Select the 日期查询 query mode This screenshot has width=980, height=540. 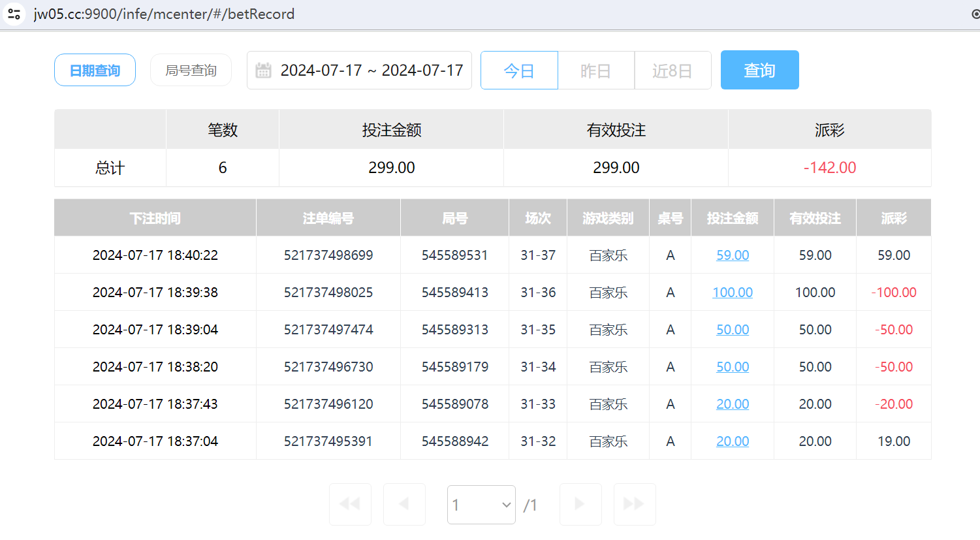point(95,70)
